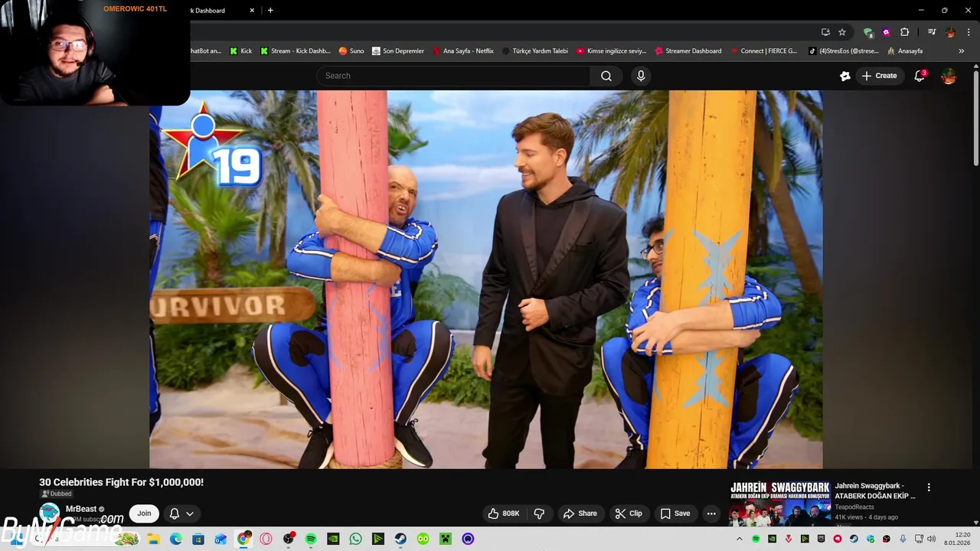980x551 pixels.
Task: Expand the subscription notification dropdown chevron
Action: [x=190, y=514]
